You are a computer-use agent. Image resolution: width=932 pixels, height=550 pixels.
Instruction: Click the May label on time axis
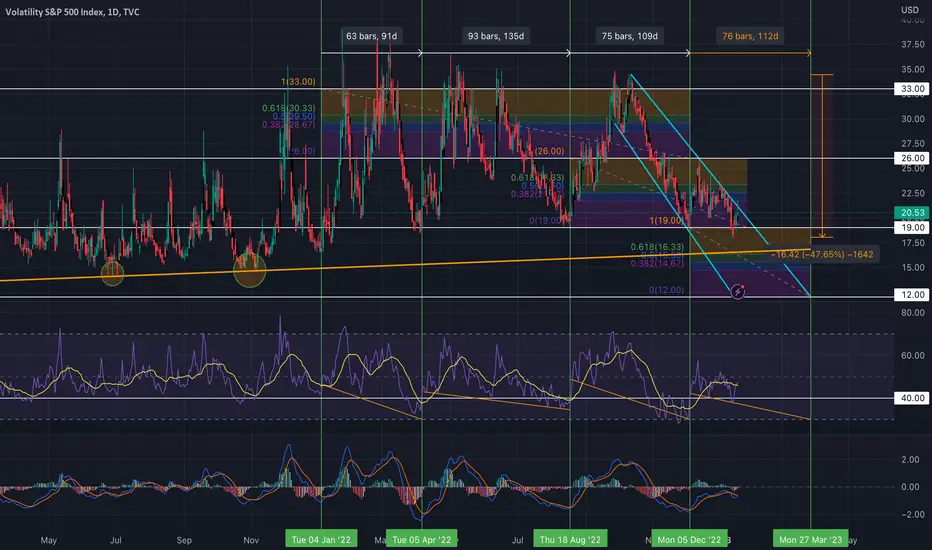(x=49, y=540)
